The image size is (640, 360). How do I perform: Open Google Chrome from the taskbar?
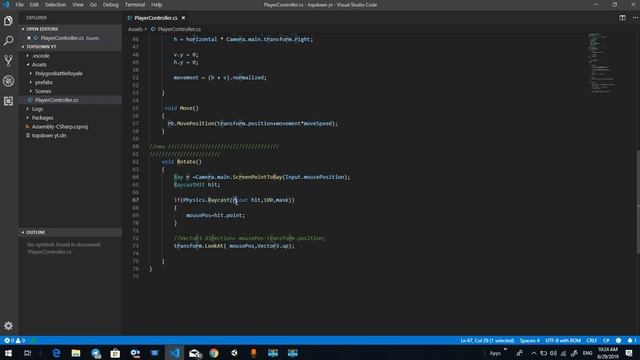(x=214, y=353)
